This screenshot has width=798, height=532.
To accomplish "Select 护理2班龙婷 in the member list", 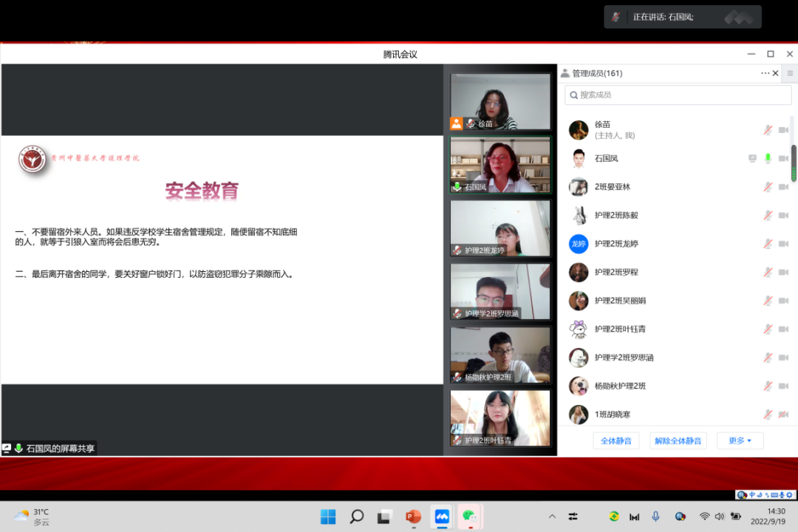I will point(616,244).
